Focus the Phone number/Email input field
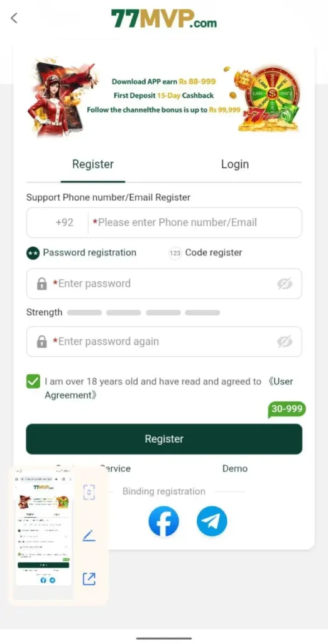 tap(195, 222)
